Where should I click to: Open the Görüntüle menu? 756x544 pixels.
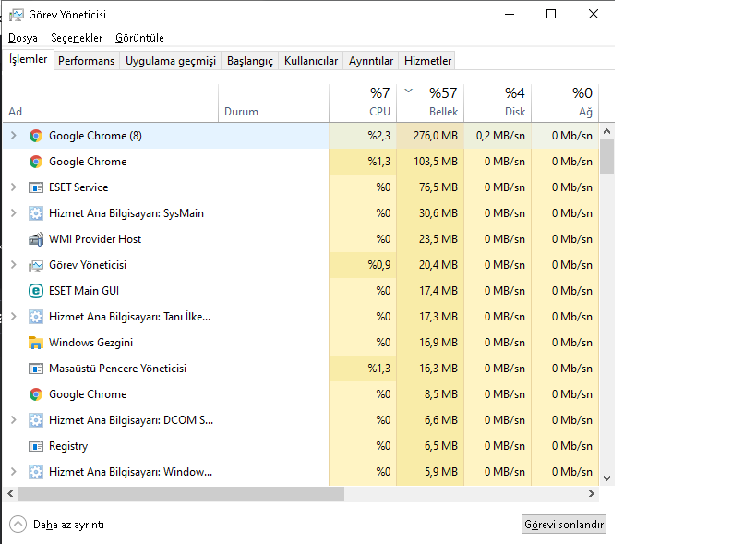[139, 38]
